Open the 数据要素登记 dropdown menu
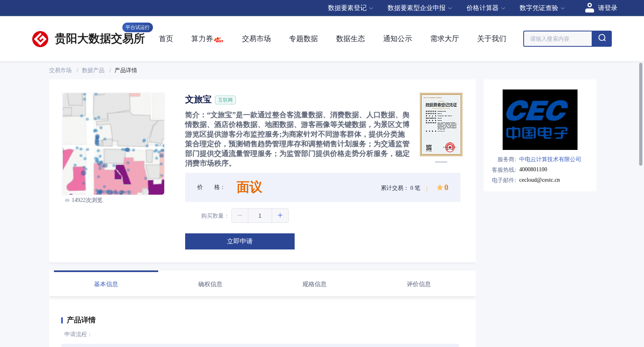 coord(351,8)
